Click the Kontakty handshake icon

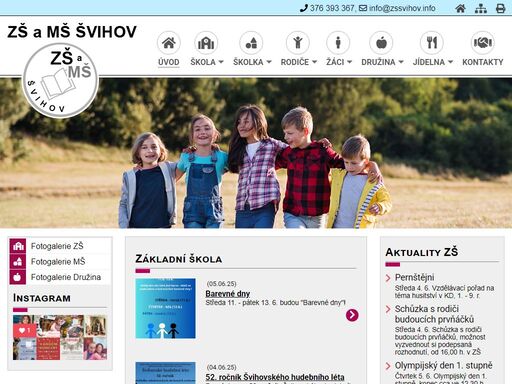[x=482, y=43]
